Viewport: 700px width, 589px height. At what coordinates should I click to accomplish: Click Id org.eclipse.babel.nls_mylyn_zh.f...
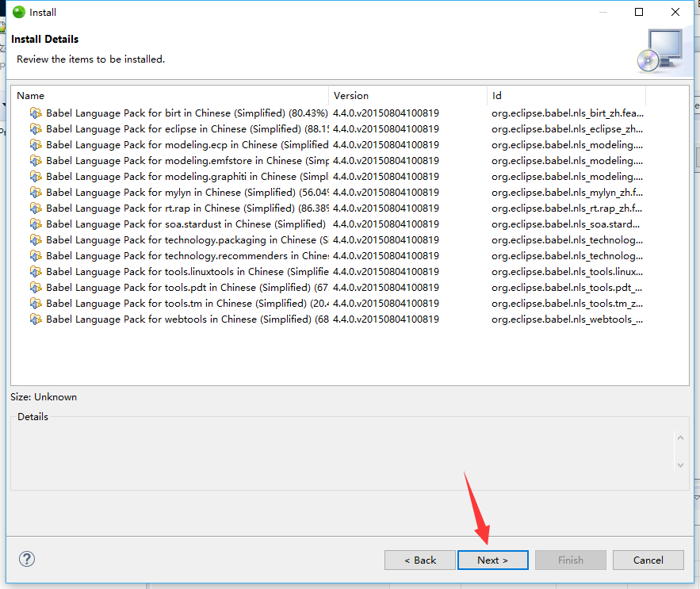tap(567, 193)
